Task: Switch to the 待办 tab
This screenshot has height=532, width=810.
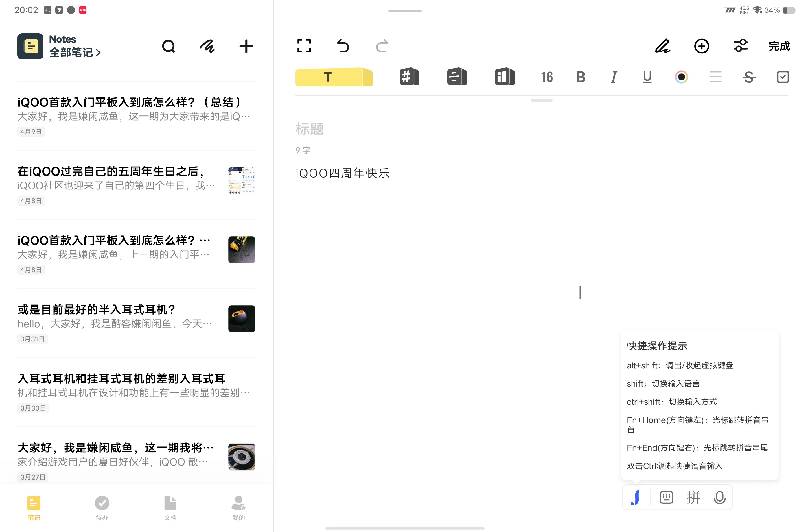Action: coord(102,508)
